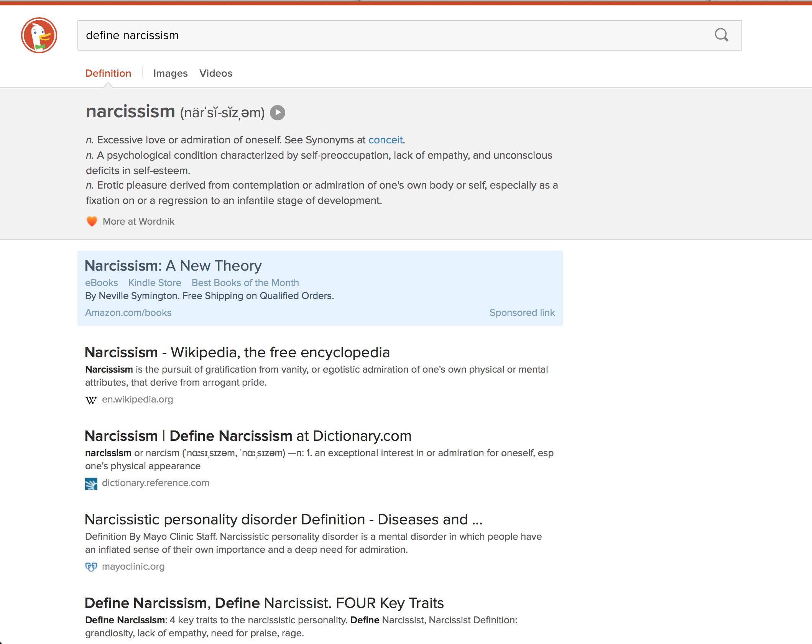Click 'Best Books of the Month' link

245,283
